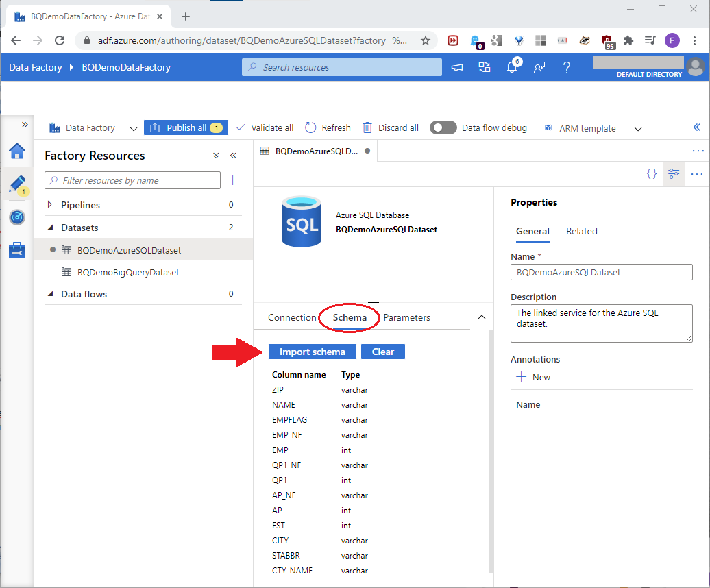Viewport: 710px width, 588px height.
Task: Open the feedback icon in header
Action: (539, 67)
